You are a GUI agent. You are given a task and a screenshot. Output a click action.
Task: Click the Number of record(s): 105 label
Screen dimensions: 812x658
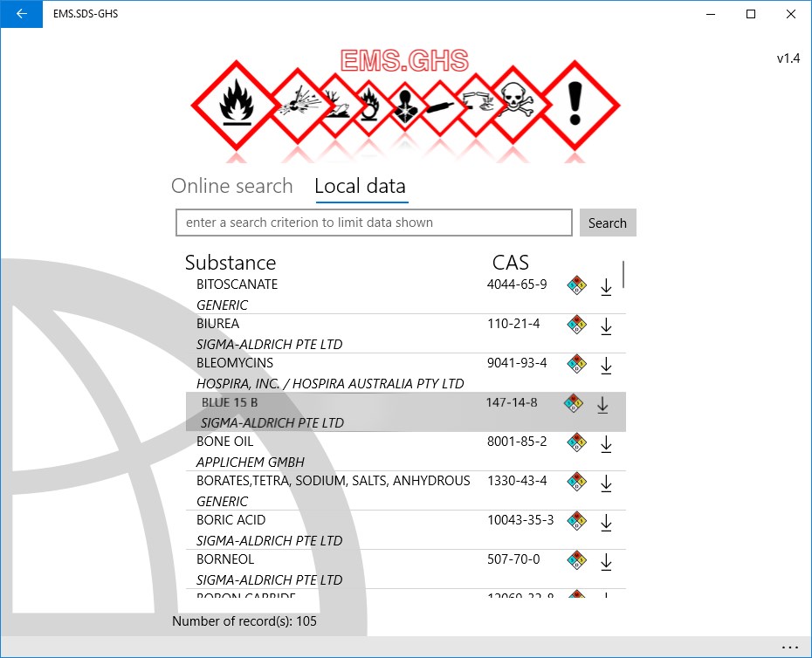[x=244, y=621]
